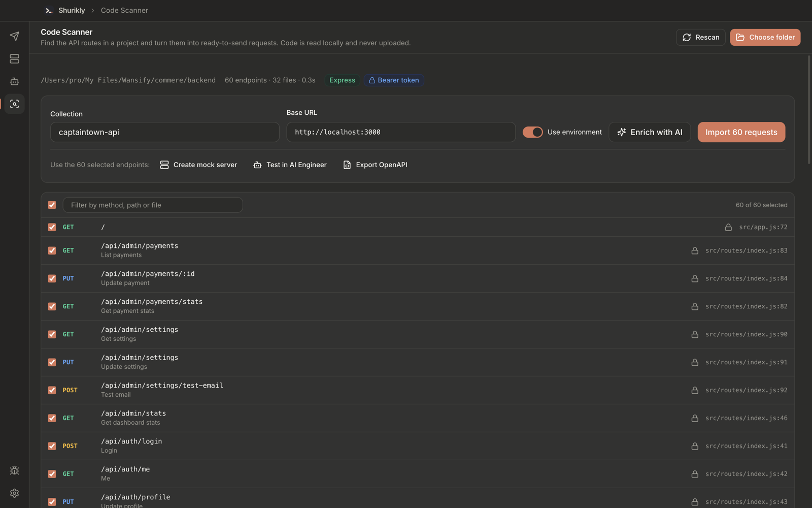Click Rescan button
Image resolution: width=812 pixels, height=508 pixels.
[700, 37]
